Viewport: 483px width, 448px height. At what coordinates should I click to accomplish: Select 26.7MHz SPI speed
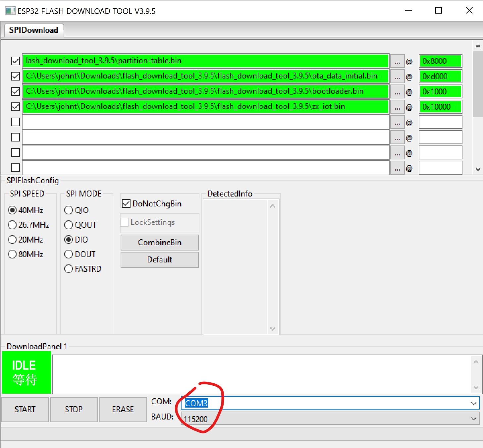click(x=12, y=225)
